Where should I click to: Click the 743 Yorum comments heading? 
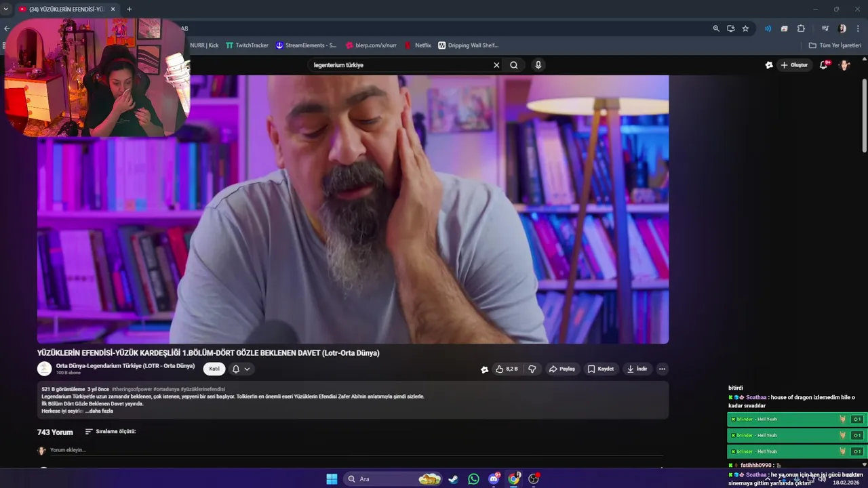(x=55, y=432)
